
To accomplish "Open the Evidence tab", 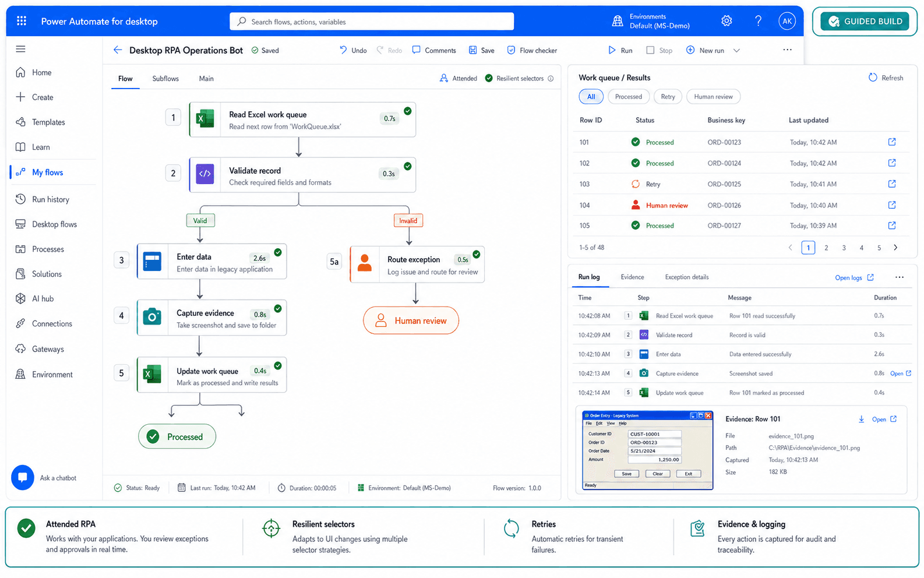I will [x=632, y=277].
